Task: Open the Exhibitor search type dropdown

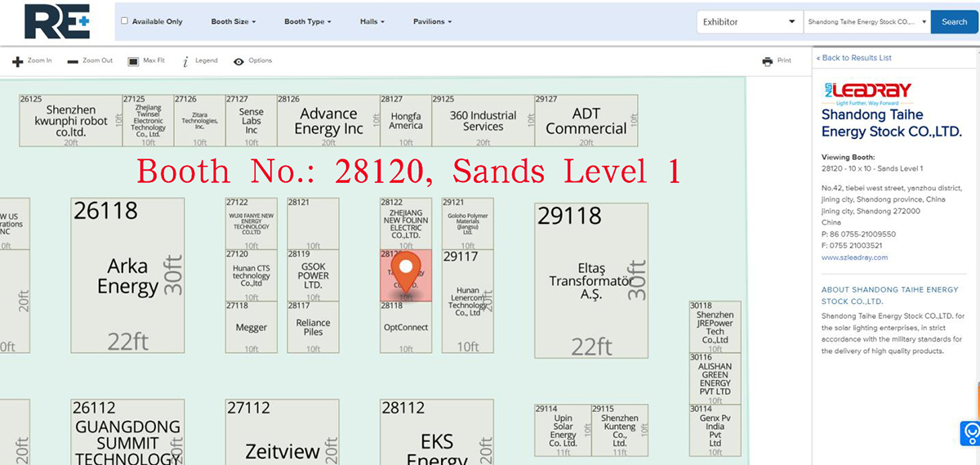Action: 750,22
